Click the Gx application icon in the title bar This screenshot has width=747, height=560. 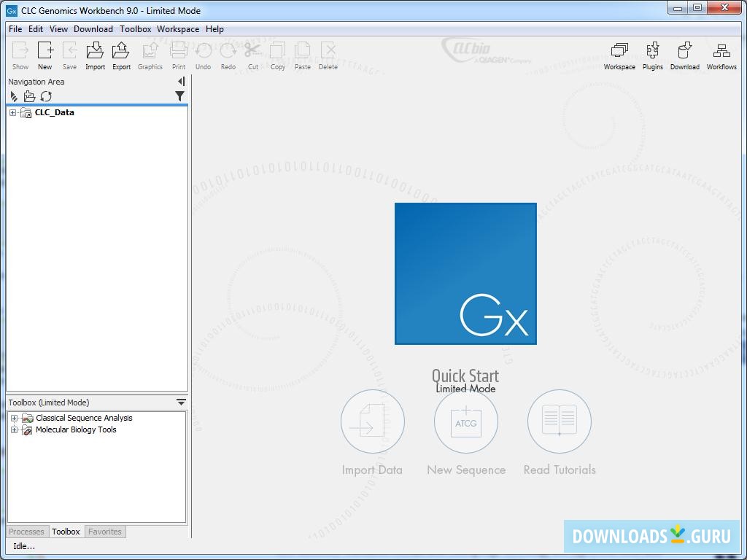tap(12, 10)
